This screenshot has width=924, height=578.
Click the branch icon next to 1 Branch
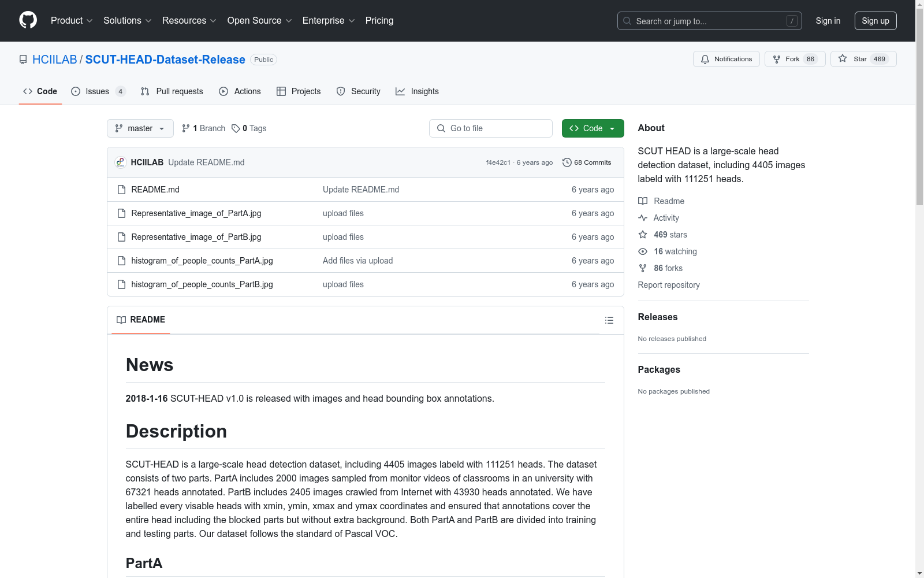pyautogui.click(x=186, y=128)
